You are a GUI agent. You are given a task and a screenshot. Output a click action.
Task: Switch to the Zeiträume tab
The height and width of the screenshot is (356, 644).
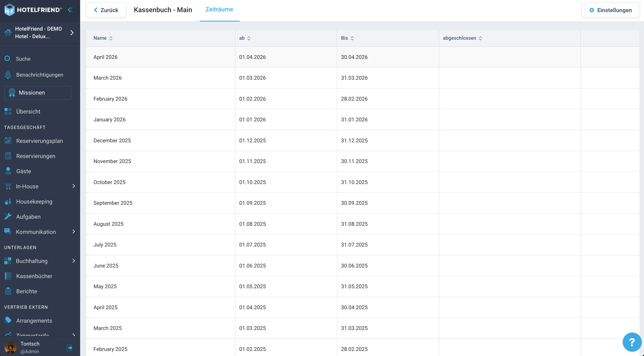(219, 10)
